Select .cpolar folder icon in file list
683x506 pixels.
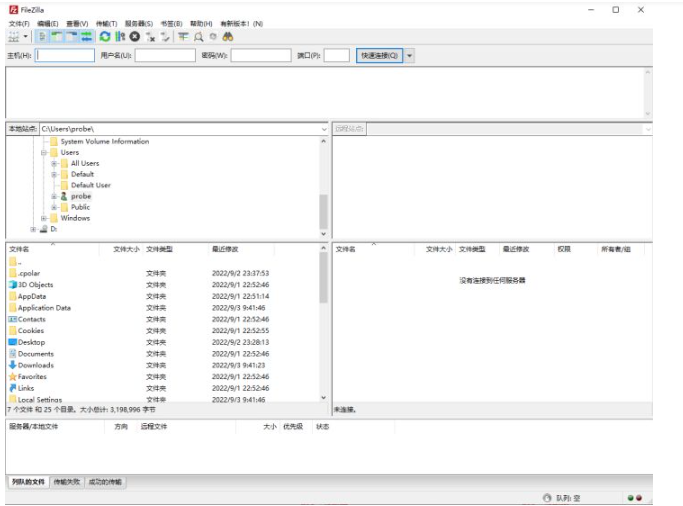[13, 273]
